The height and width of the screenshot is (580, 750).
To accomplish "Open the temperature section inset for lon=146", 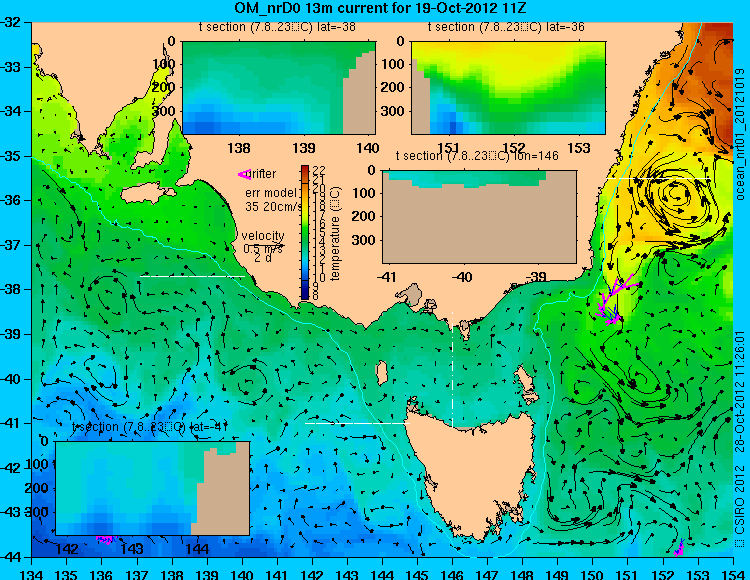I will tap(479, 217).
